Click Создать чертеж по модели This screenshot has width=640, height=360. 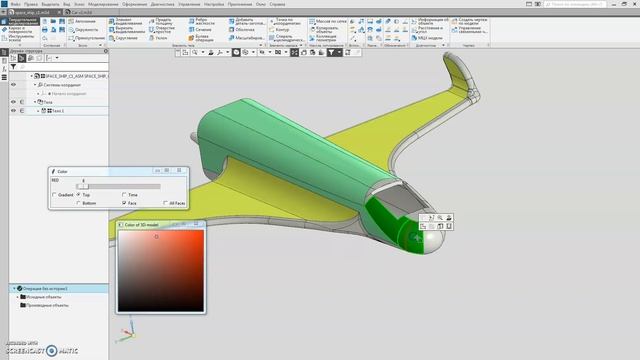coord(469,21)
